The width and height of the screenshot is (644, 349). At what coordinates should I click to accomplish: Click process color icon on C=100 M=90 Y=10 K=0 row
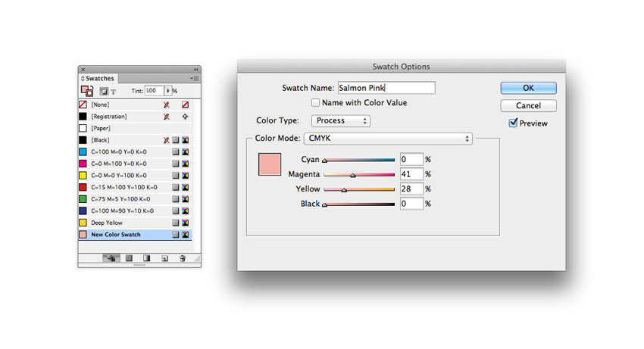coord(175,211)
